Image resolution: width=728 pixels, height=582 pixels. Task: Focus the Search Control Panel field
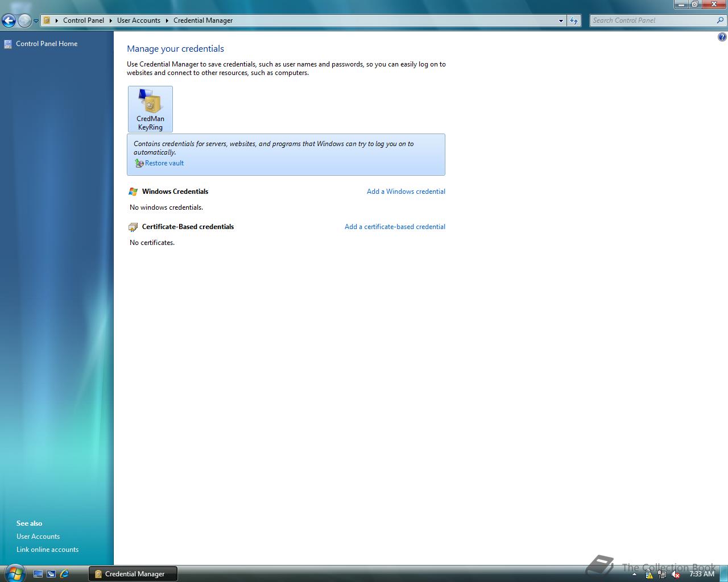point(653,20)
